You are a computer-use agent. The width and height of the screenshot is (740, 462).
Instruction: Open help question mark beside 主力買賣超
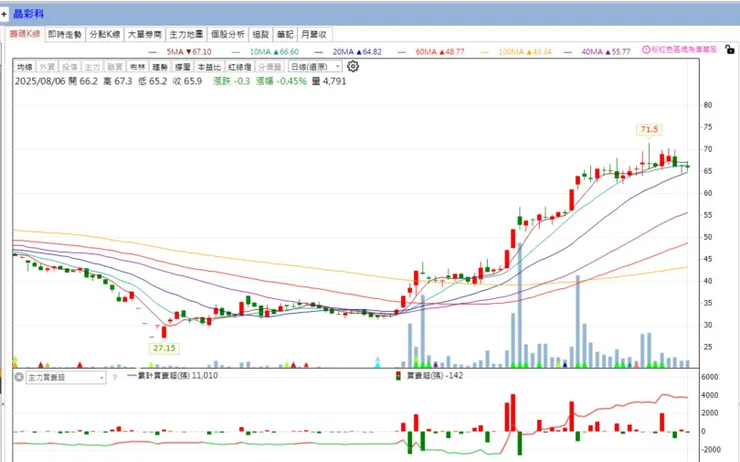click(115, 378)
